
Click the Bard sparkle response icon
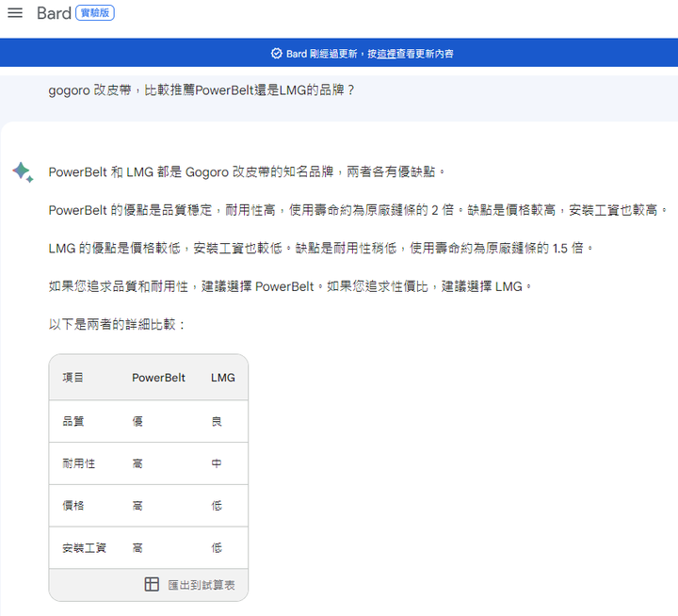[23, 172]
